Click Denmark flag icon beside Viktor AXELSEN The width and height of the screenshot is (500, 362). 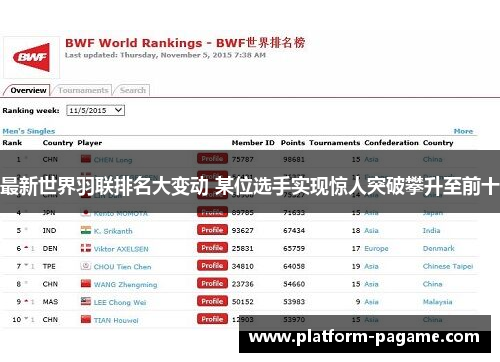86,248
